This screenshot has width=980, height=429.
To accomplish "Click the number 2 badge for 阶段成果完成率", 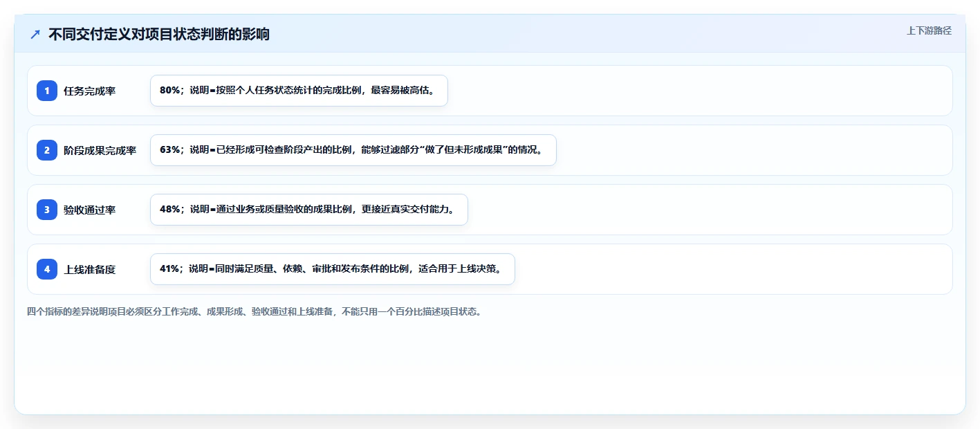I will [x=47, y=150].
